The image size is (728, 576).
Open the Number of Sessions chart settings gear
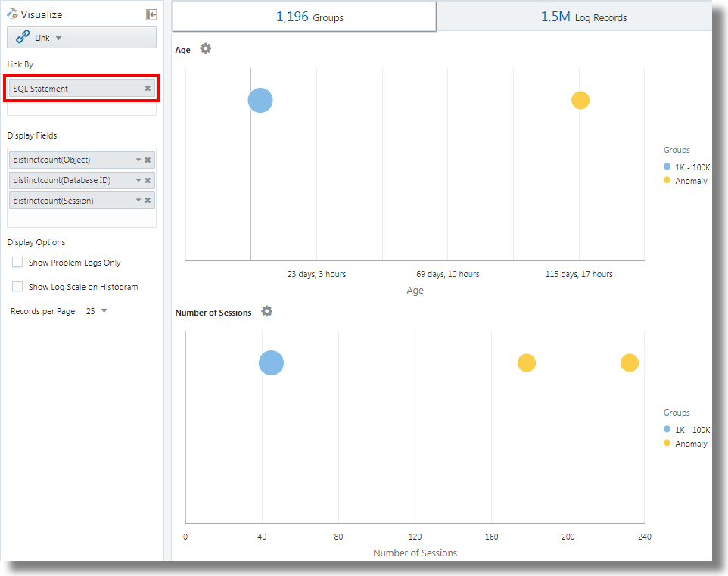(x=267, y=312)
